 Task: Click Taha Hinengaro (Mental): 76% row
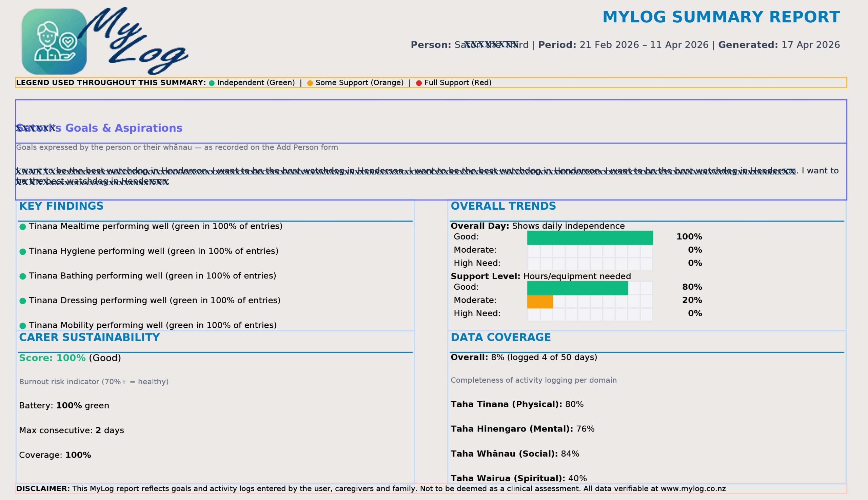pyautogui.click(x=523, y=429)
